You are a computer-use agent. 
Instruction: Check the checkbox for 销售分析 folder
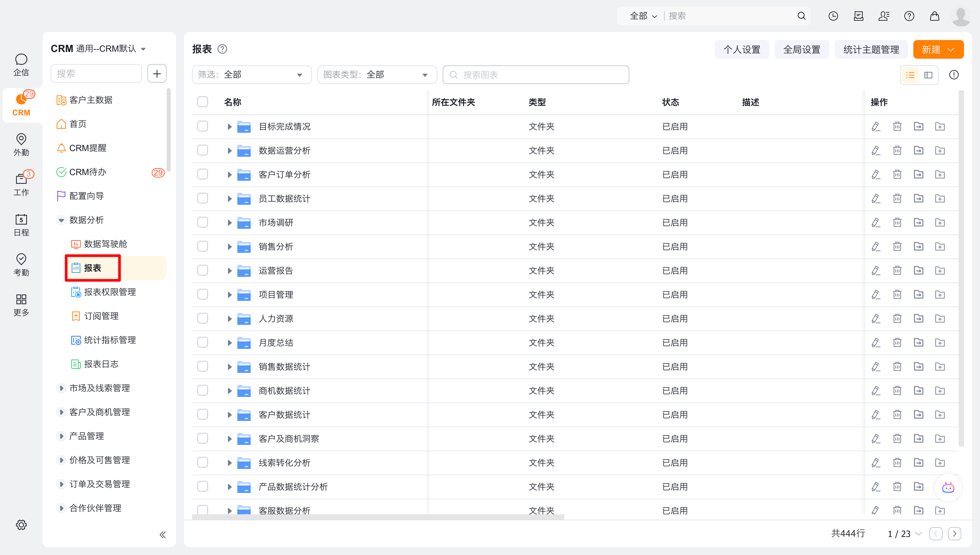203,246
